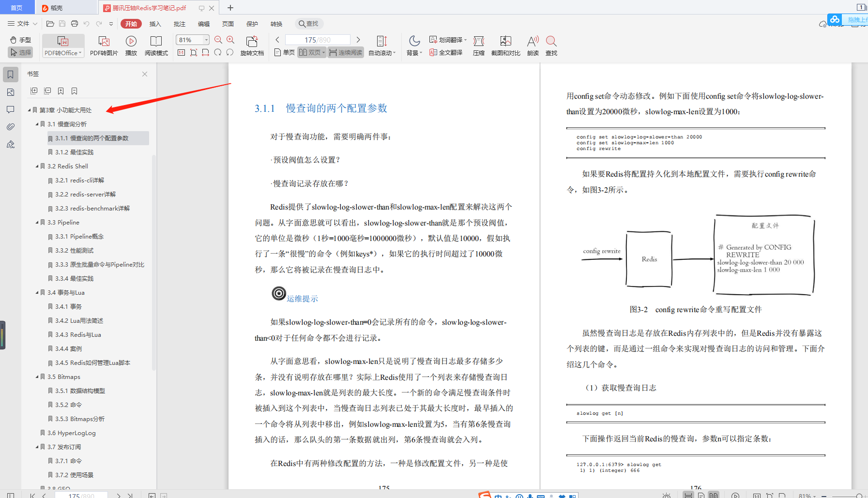Open the File menu
This screenshot has width=868, height=498.
tap(22, 23)
